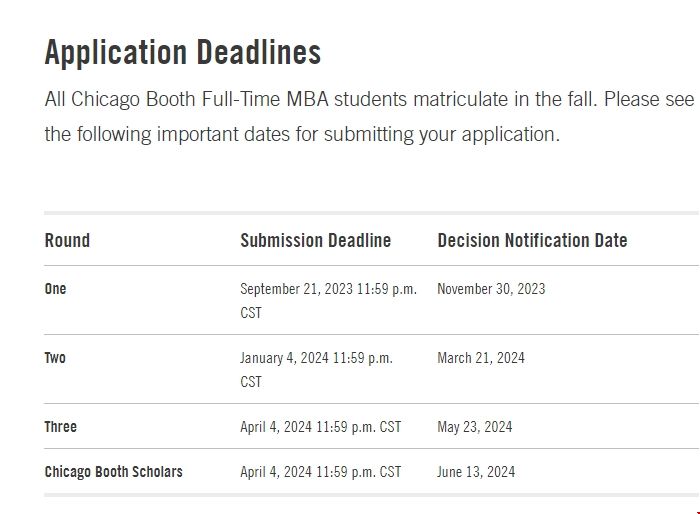700x514 pixels.
Task: Click the June 13, 2024 decision date
Action: click(476, 472)
